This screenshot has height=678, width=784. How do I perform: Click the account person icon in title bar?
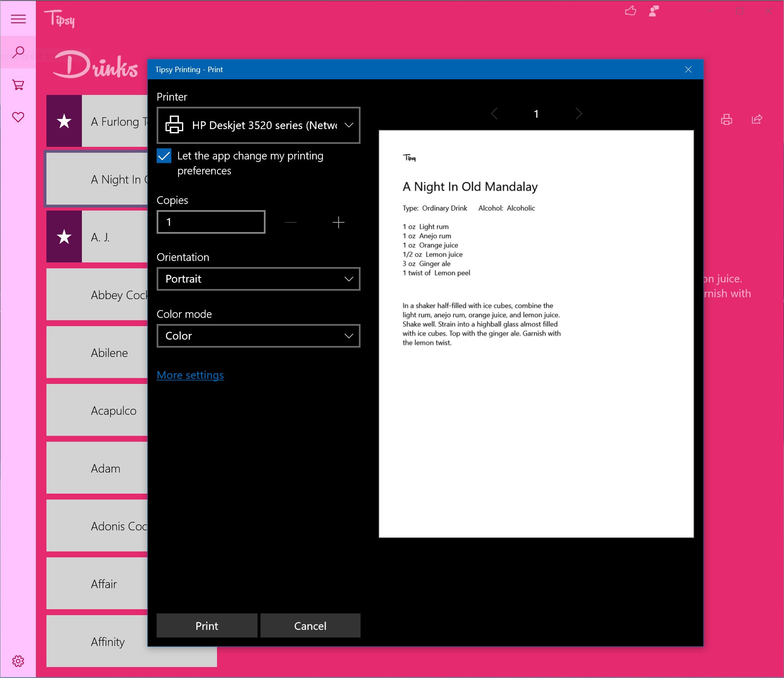pyautogui.click(x=654, y=11)
